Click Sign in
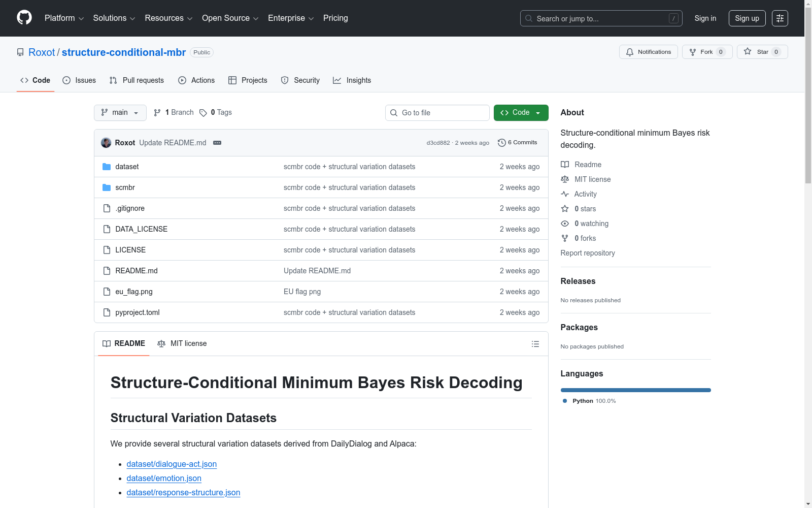Screen dimensions: 812x508 point(705,18)
